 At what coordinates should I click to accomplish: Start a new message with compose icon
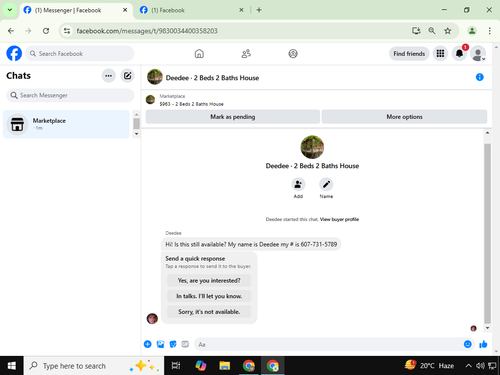tap(127, 76)
